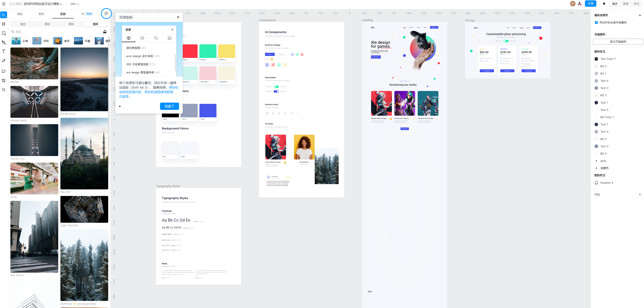The height and width of the screenshot is (308, 644).
Task: Expand the gray color style group
Action: pyautogui.click(x=596, y=161)
